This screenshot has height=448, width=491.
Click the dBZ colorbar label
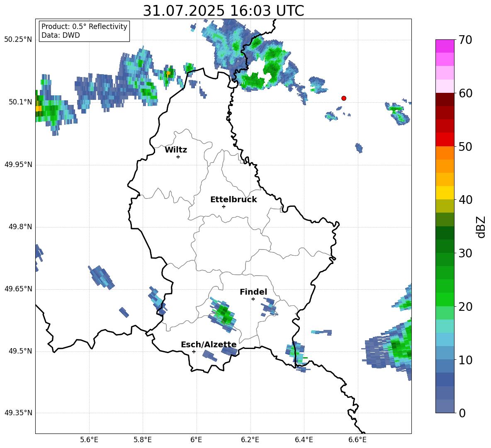[481, 227]
